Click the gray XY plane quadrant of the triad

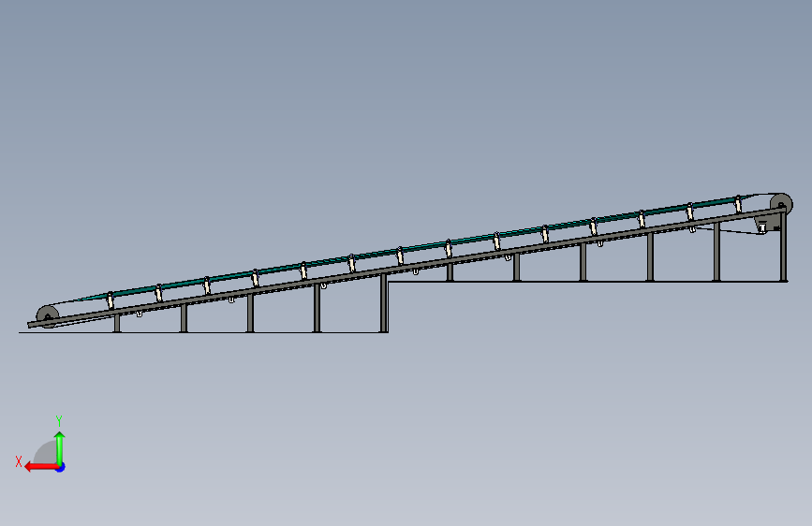47,453
